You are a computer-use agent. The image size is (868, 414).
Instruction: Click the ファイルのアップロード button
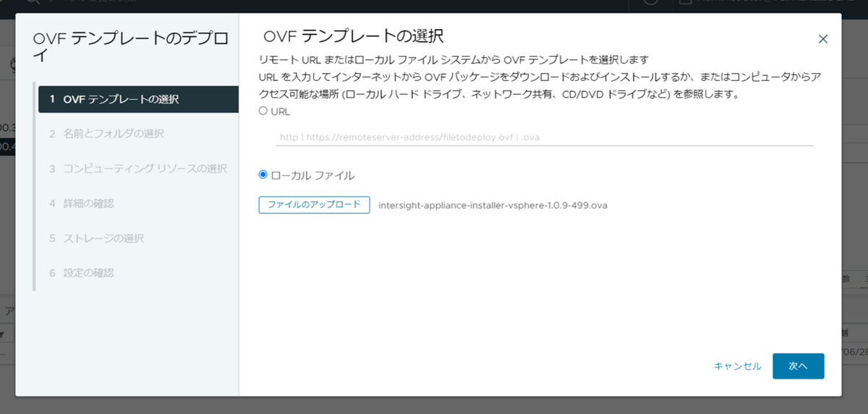314,205
